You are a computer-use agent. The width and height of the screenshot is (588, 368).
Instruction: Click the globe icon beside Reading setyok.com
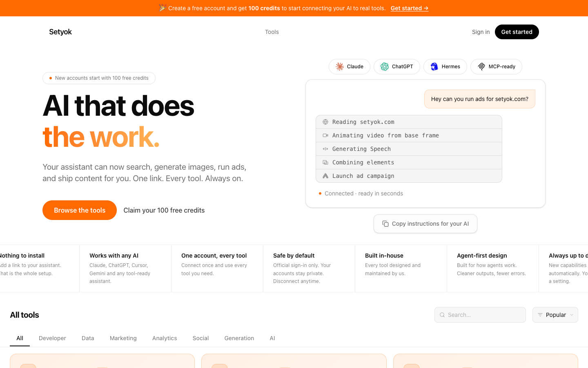click(325, 122)
